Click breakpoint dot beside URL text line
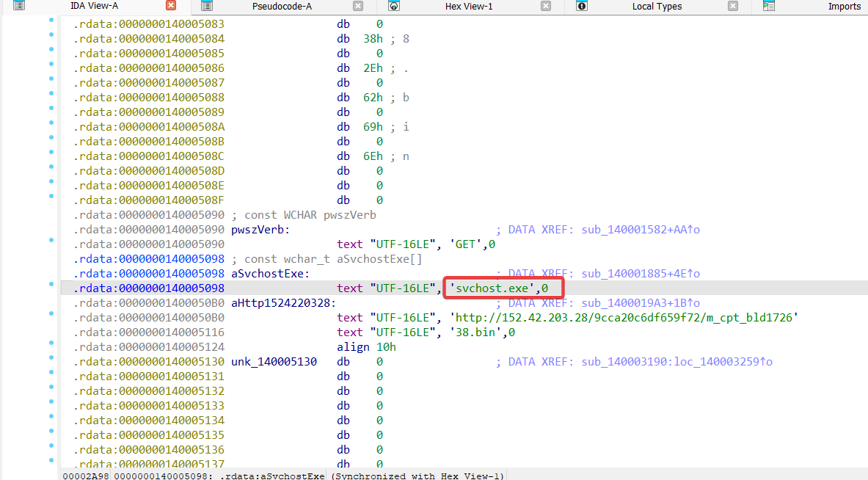The height and width of the screenshot is (480, 868). point(51,313)
